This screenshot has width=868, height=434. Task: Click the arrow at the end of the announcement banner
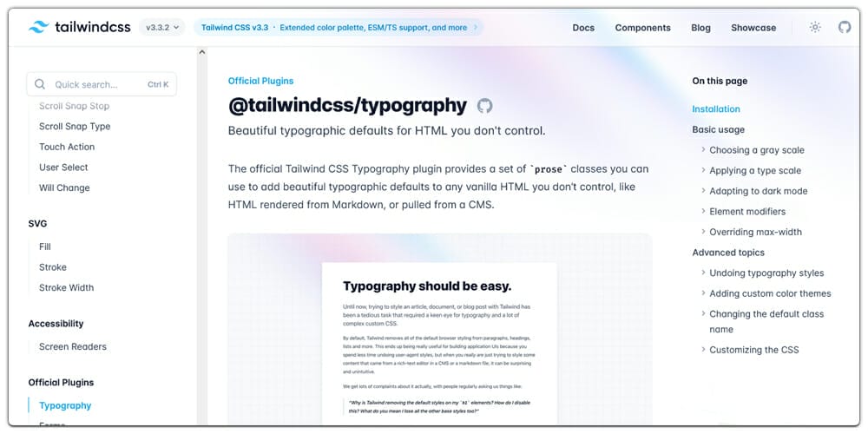click(x=476, y=27)
